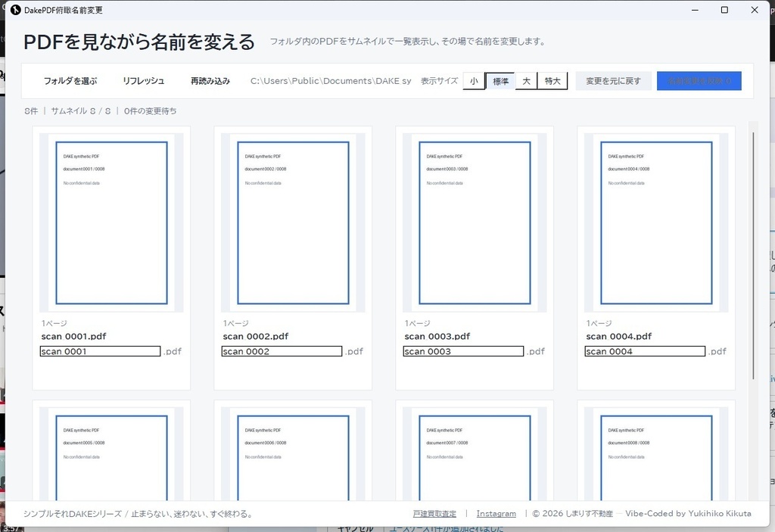Viewport: 775px width, 532px height.
Task: Open the document 0002 thumbnail
Action: (x=293, y=222)
